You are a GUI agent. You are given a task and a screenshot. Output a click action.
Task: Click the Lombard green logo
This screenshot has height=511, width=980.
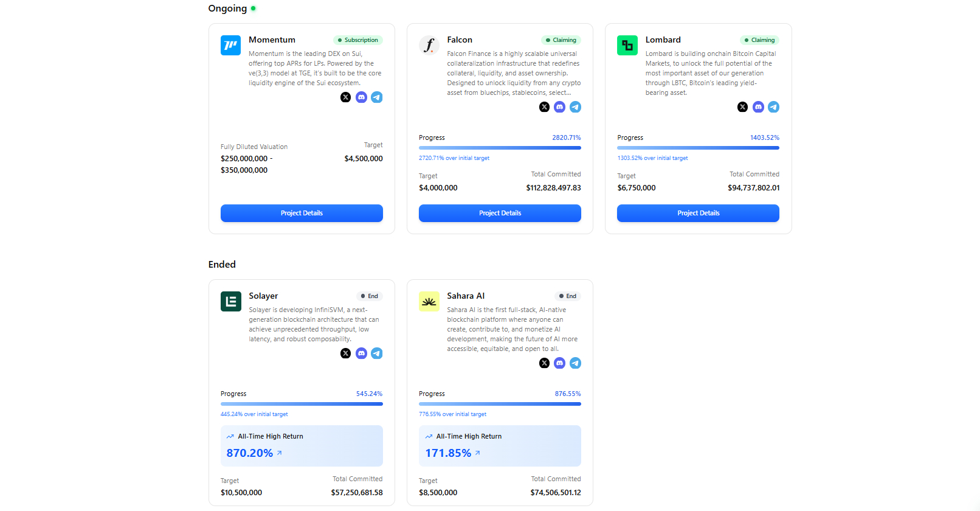[627, 46]
